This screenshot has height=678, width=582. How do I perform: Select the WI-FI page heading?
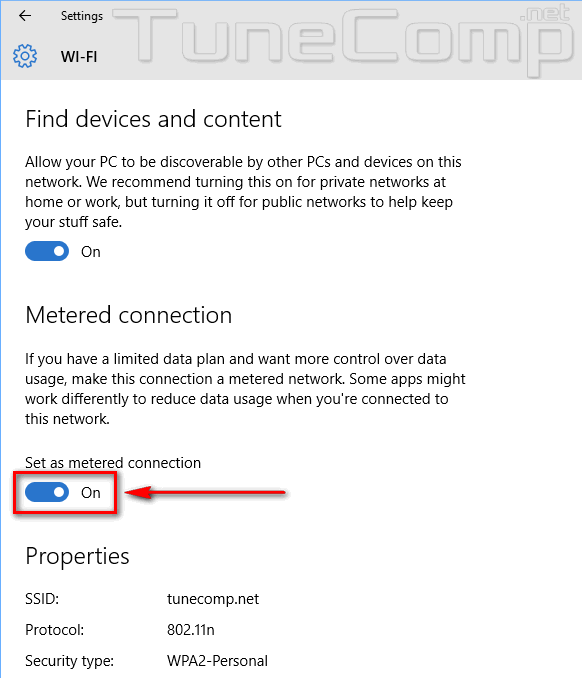[x=79, y=57]
